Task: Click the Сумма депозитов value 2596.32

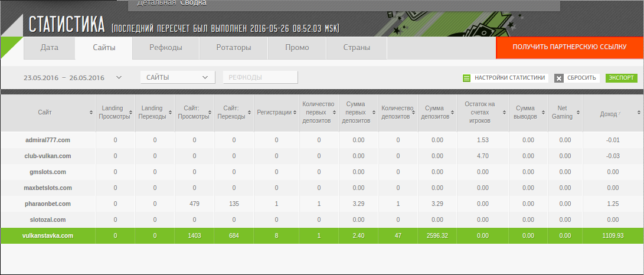Action: (x=437, y=235)
